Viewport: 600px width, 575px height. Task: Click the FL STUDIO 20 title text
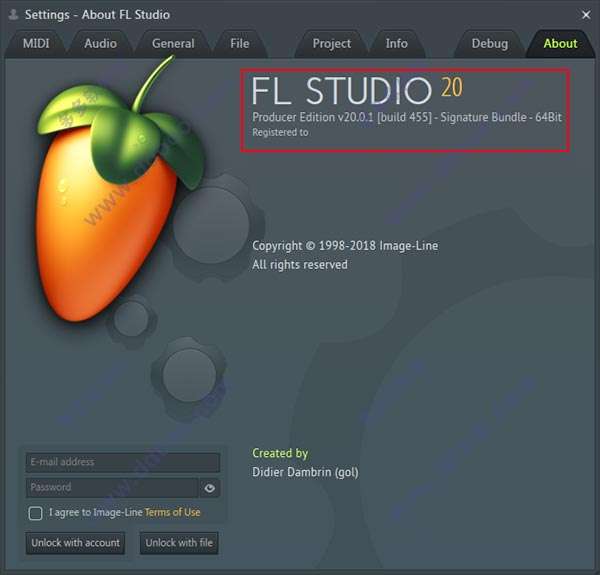(x=357, y=90)
